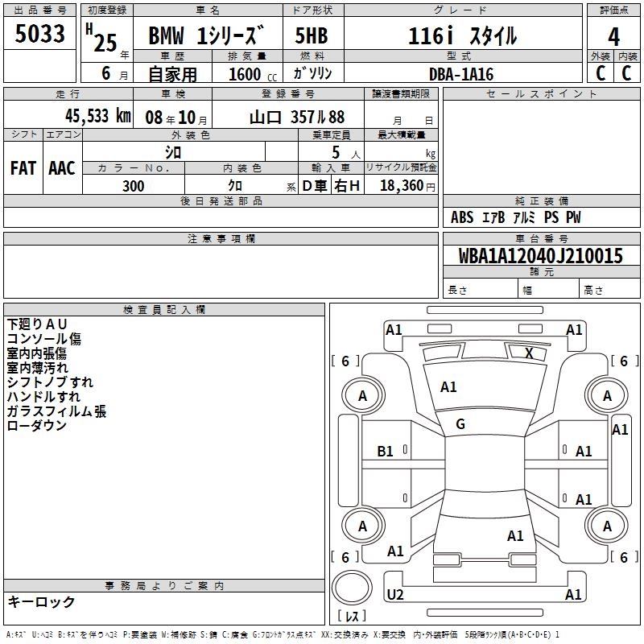Select the overall evaluation score 4
The width and height of the screenshot is (644, 644).
point(613,36)
